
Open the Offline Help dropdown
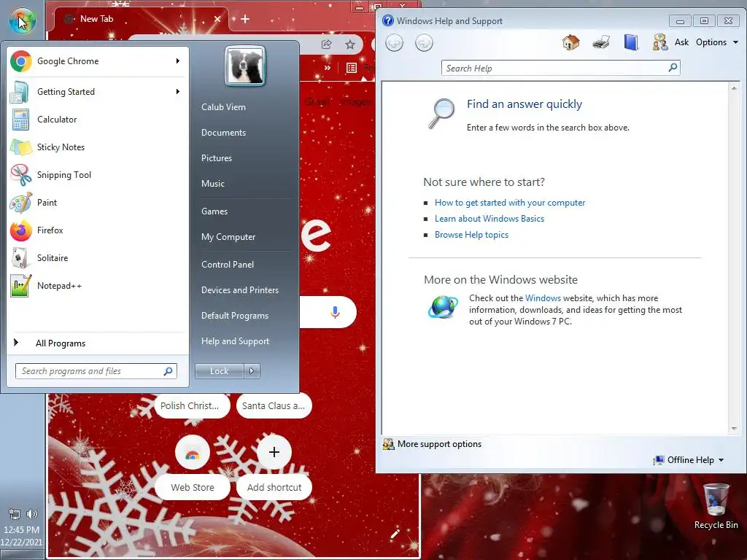689,460
